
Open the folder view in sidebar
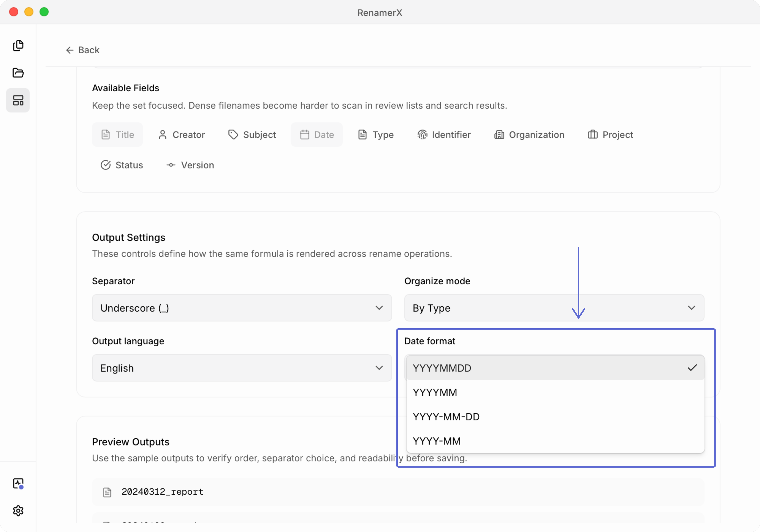pyautogui.click(x=18, y=73)
